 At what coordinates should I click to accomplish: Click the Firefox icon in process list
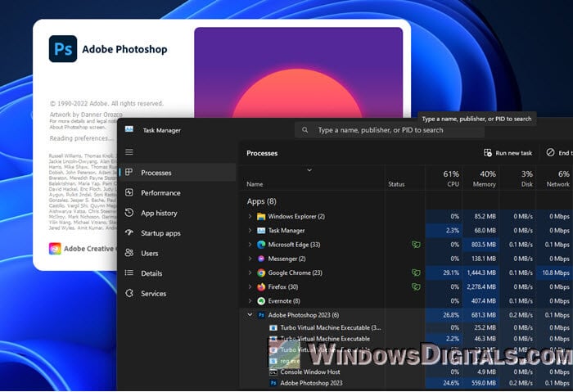[x=261, y=286]
